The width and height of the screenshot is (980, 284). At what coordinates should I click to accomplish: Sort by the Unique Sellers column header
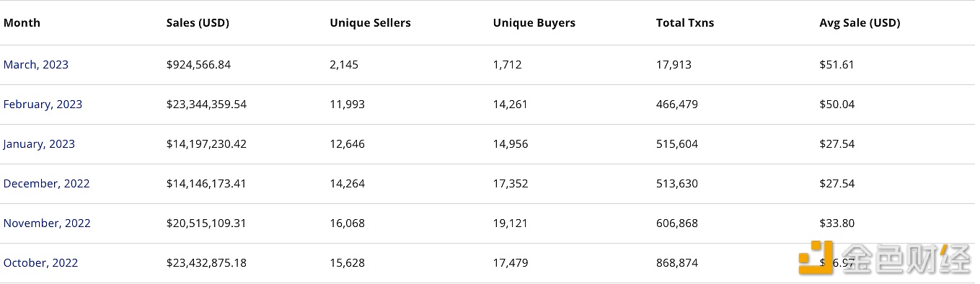[370, 23]
